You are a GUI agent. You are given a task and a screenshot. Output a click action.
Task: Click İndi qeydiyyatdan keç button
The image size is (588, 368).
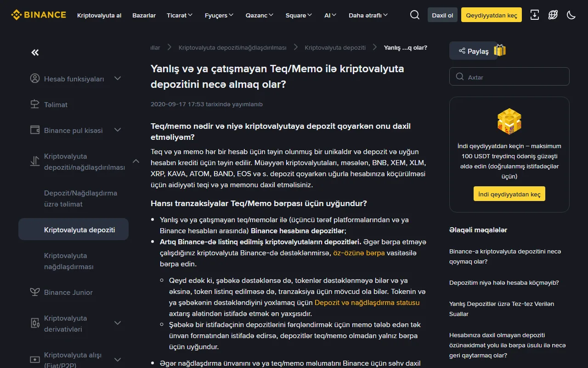(x=509, y=194)
